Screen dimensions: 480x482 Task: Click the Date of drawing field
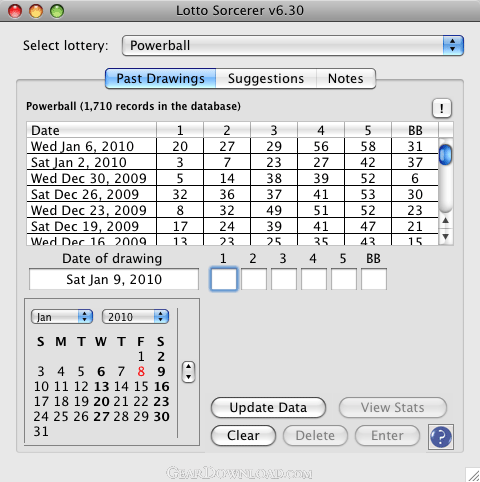point(114,279)
